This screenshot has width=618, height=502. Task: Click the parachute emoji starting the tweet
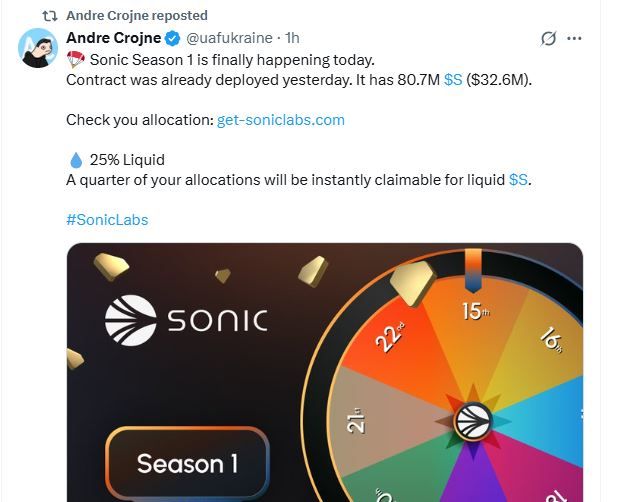point(76,60)
